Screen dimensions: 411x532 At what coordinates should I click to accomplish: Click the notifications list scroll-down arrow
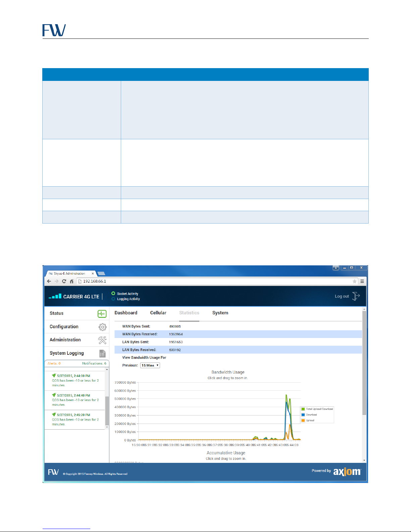pyautogui.click(x=107, y=427)
